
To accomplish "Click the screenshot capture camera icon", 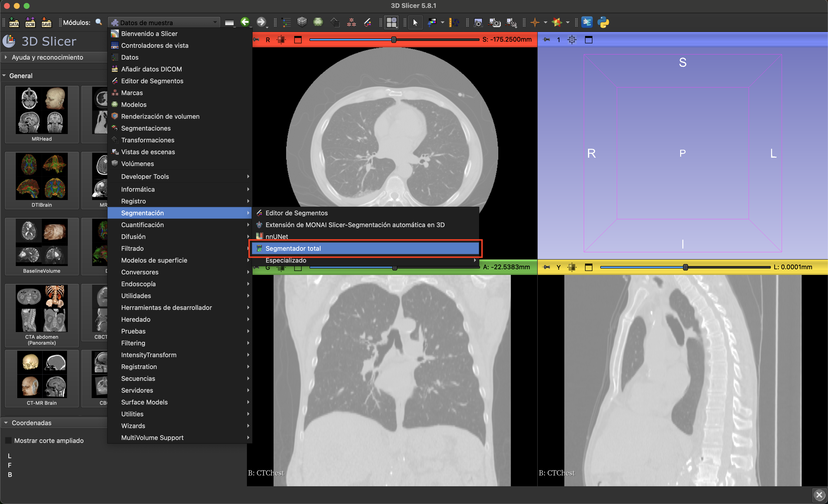I will [478, 22].
